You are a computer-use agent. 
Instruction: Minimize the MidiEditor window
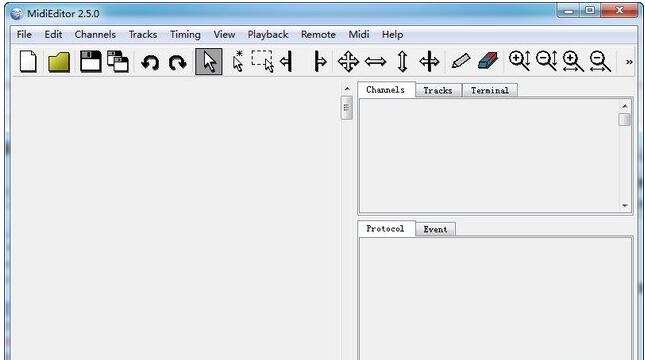point(569,11)
